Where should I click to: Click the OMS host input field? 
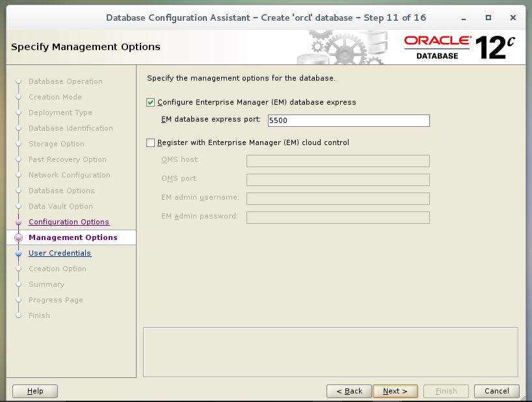[338, 161]
